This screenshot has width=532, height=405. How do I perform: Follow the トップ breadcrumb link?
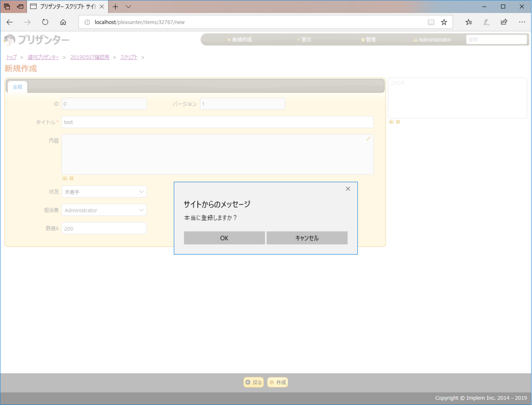[x=12, y=57]
